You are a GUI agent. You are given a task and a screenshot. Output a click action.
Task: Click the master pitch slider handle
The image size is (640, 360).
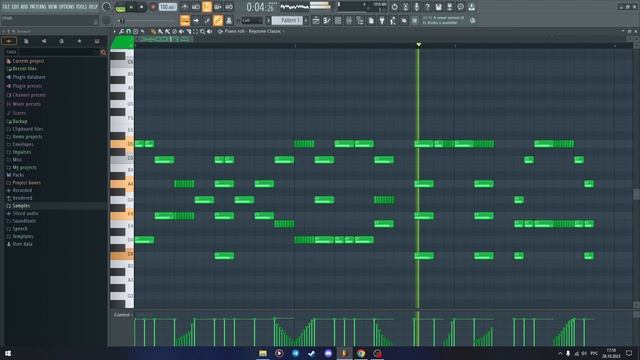coord(122,20)
